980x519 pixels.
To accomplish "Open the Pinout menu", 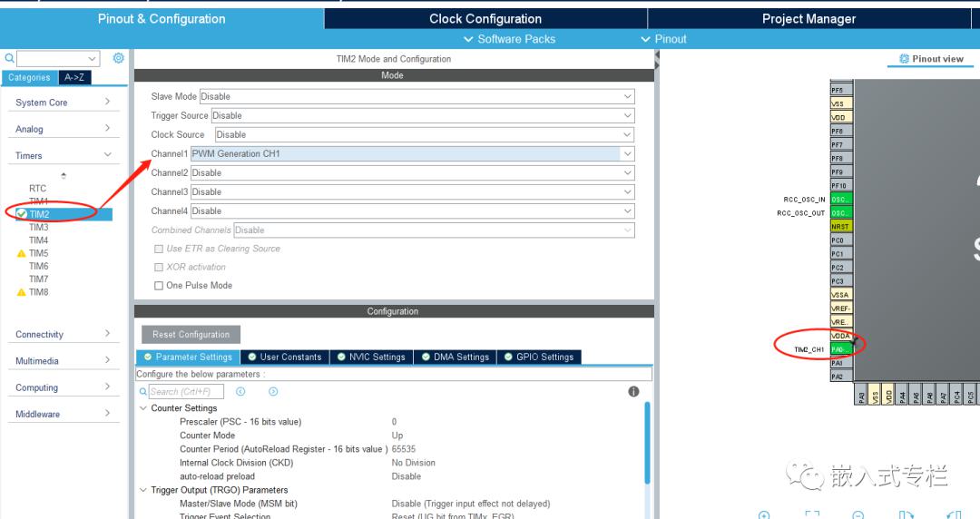I will tap(663, 39).
